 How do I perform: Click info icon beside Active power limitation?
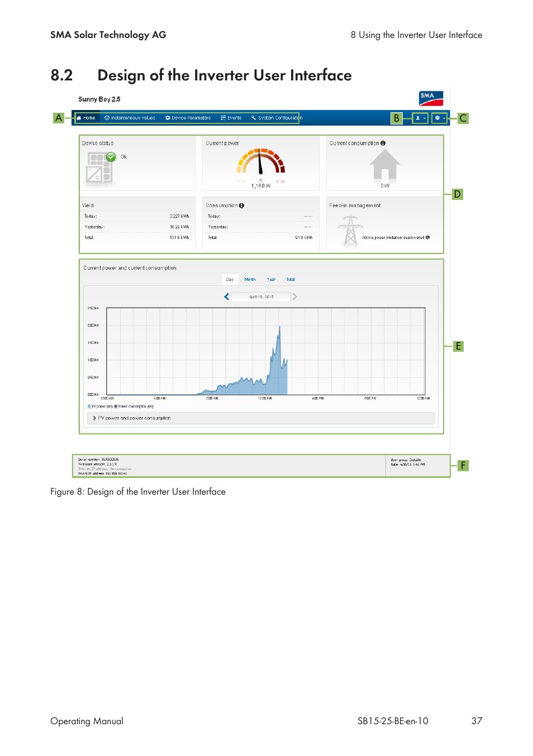coord(427,237)
